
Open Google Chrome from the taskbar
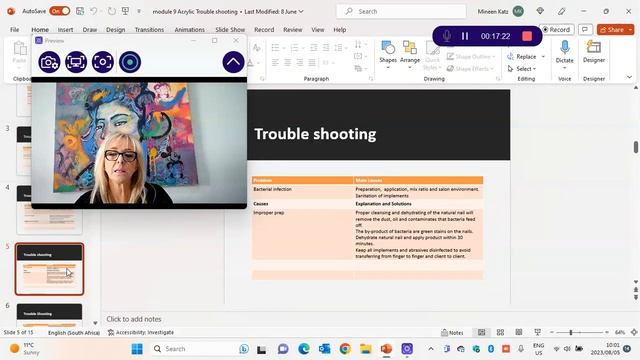[345, 349]
